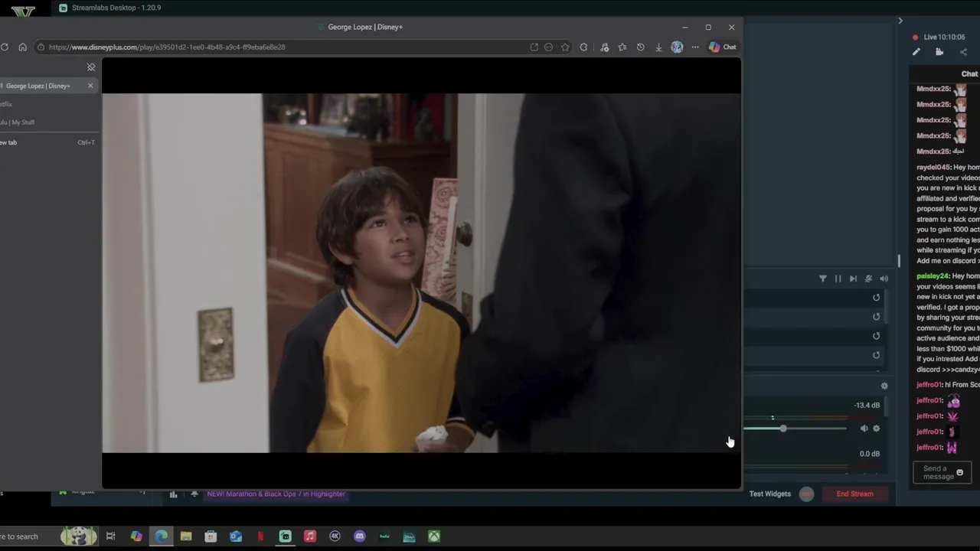Open Hulu app from taskbar
980x551 pixels.
point(384,536)
